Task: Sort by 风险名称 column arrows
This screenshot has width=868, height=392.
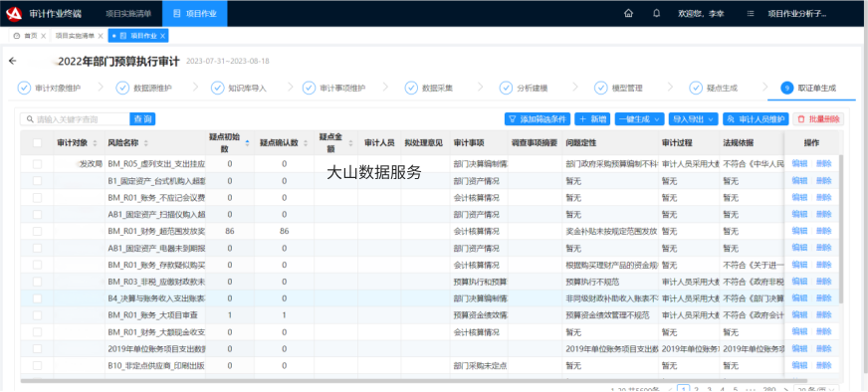Action: [146, 143]
